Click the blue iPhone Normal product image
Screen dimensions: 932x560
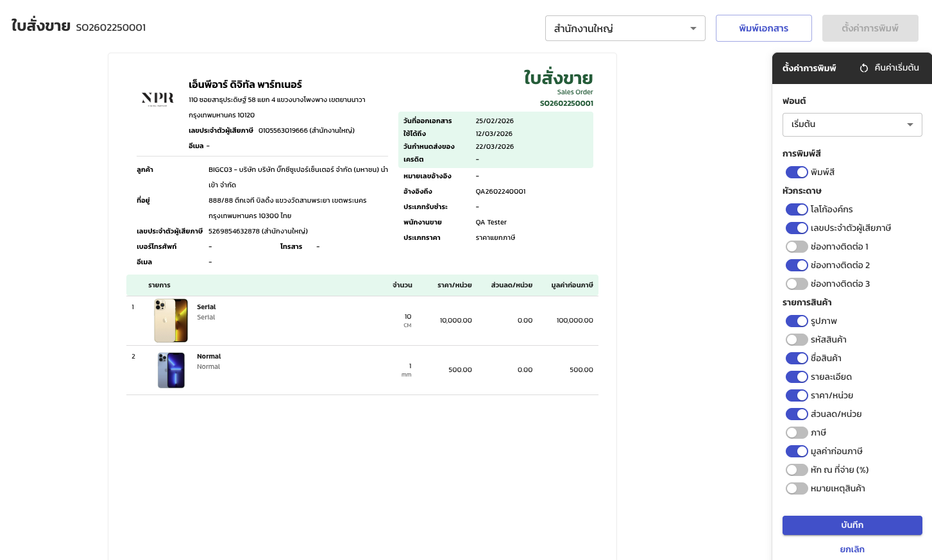pyautogui.click(x=171, y=370)
